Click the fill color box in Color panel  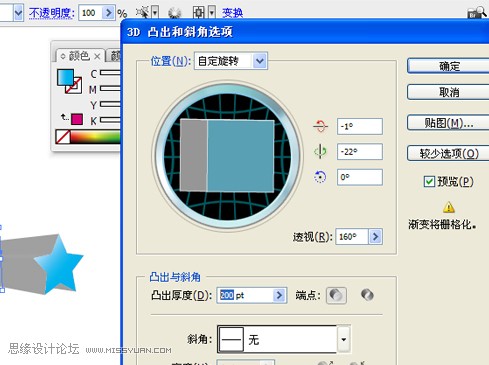[x=65, y=77]
